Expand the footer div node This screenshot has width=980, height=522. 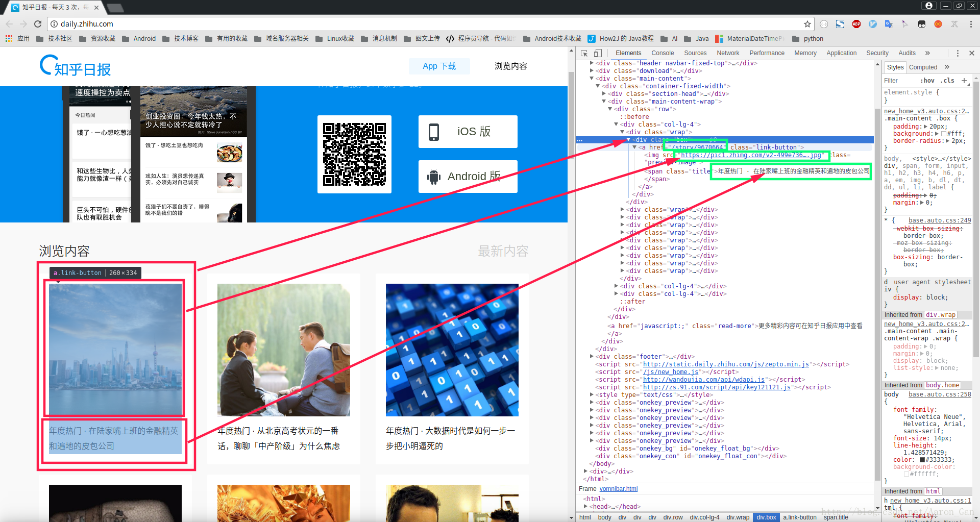pos(592,357)
